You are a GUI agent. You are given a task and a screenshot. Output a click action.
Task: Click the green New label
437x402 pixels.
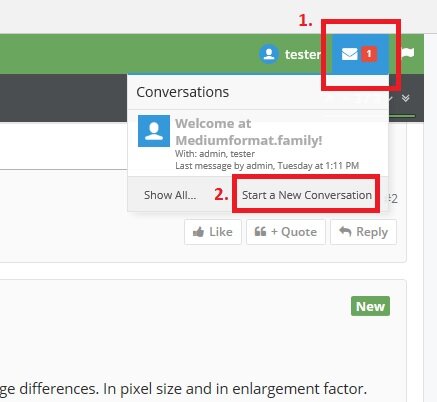click(x=370, y=306)
